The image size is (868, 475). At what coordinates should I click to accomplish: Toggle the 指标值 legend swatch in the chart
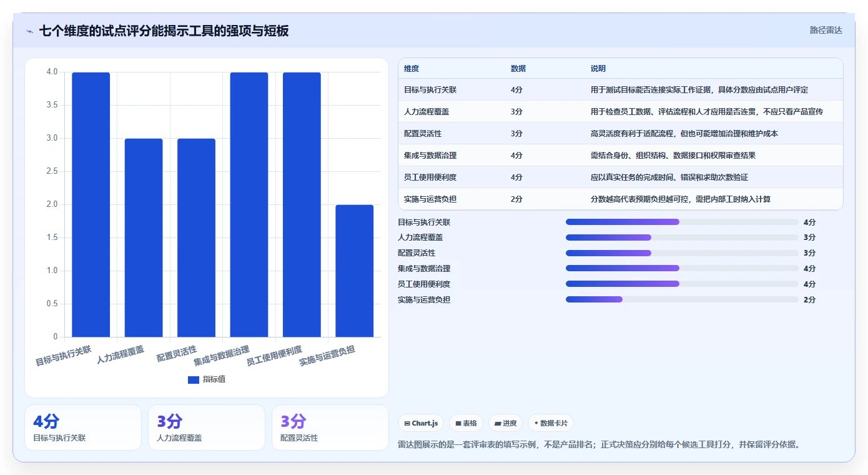[194, 379]
